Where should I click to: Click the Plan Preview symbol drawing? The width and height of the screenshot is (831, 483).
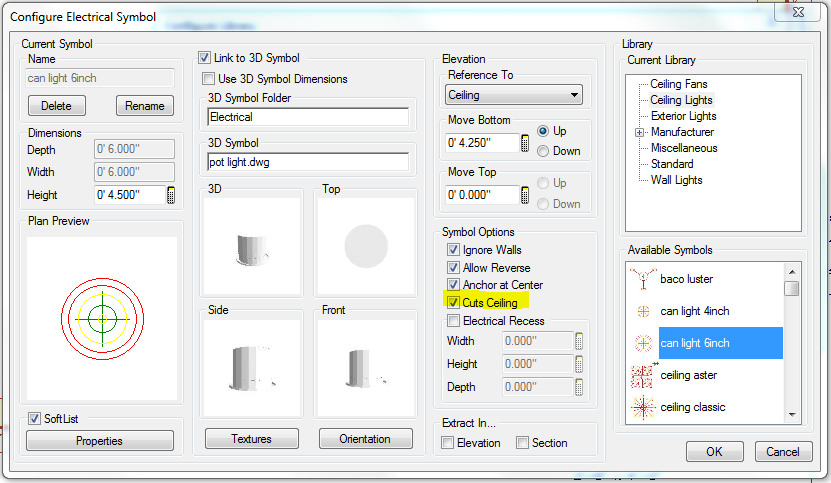click(102, 319)
